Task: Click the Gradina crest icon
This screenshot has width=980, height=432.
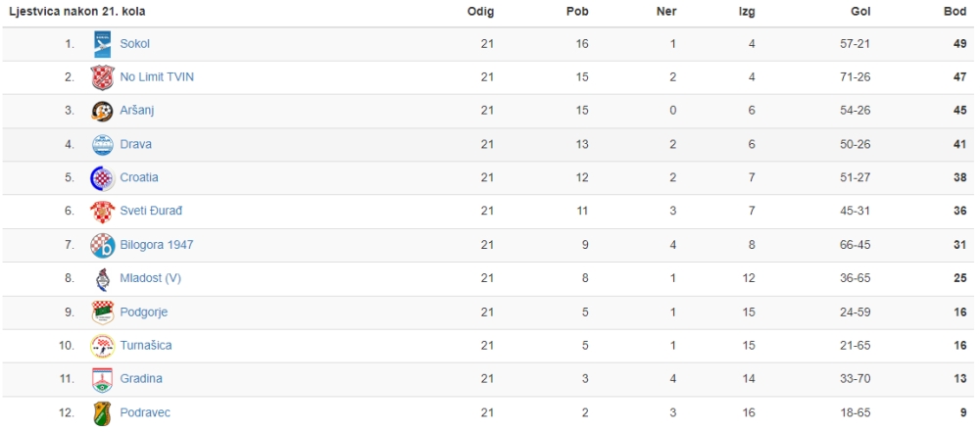Action: 102,379
